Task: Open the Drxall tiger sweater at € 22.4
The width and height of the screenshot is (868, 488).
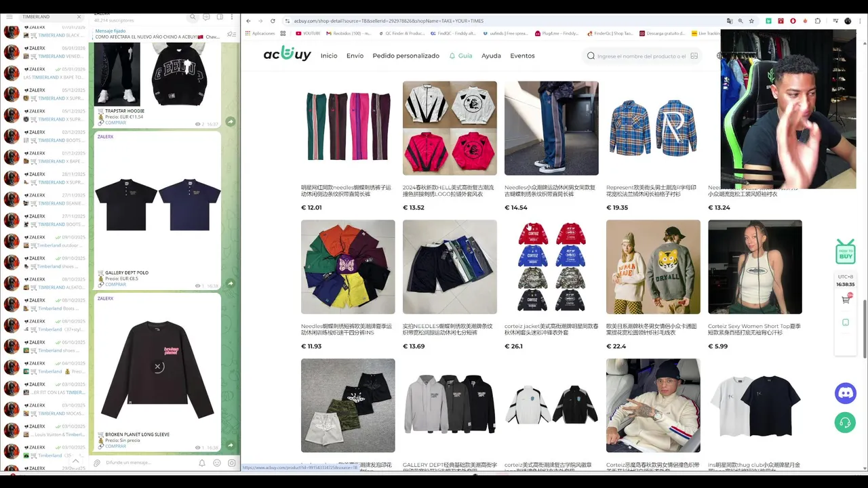Action: 653,267
